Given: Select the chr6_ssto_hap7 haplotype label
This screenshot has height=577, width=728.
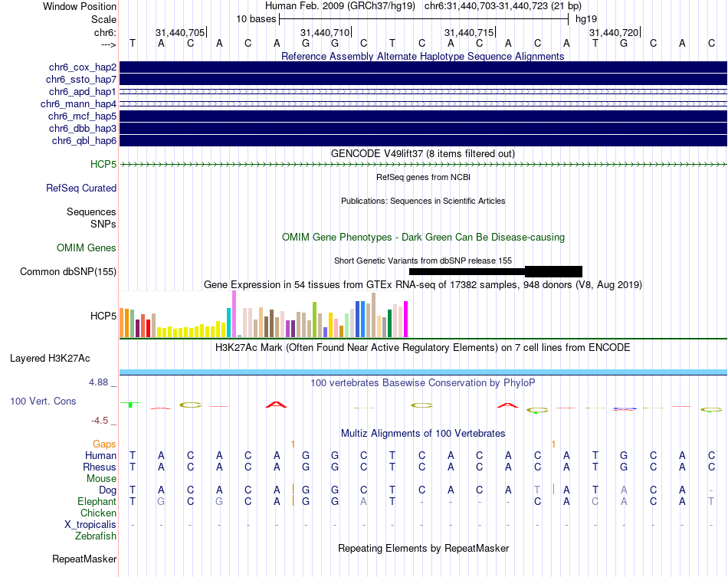Looking at the screenshot, I should [x=80, y=80].
